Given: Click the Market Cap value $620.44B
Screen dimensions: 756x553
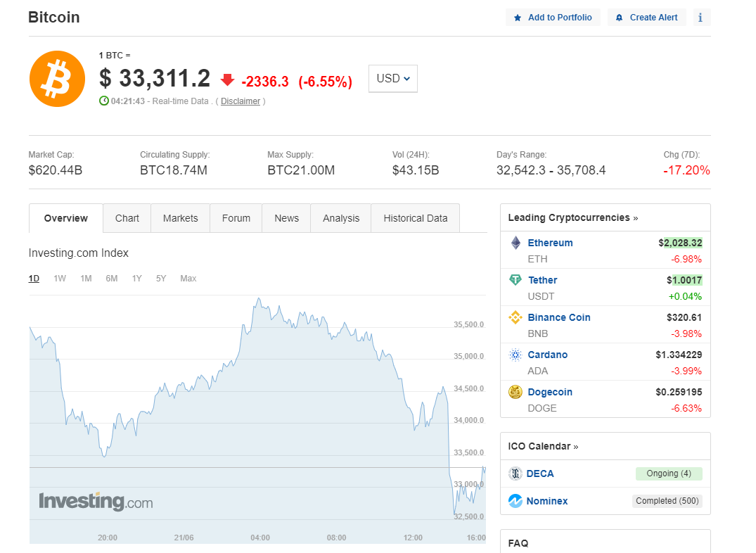Looking at the screenshot, I should pos(56,170).
